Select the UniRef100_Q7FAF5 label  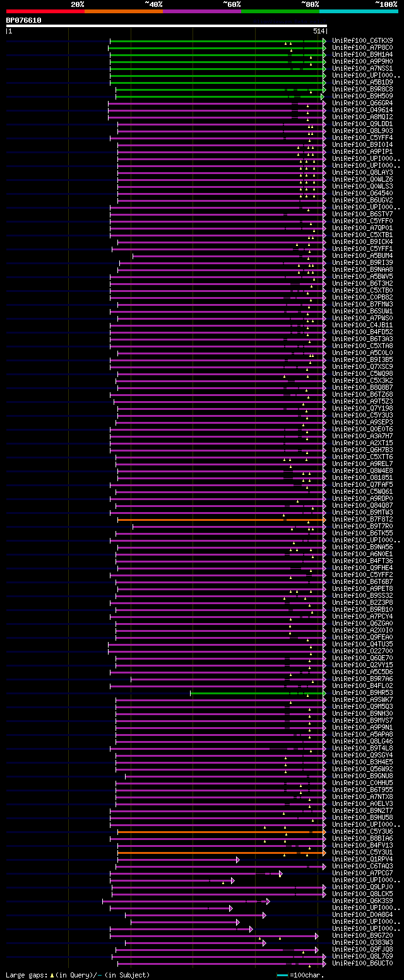point(362,484)
